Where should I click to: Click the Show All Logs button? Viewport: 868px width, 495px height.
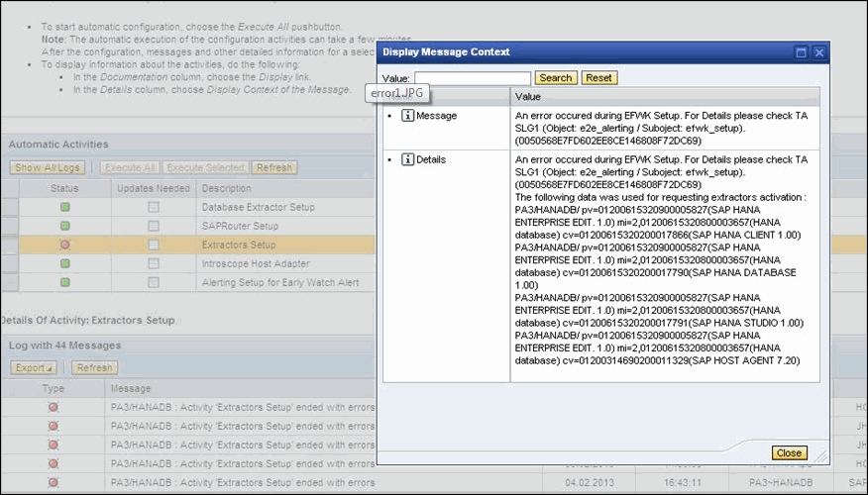click(47, 167)
